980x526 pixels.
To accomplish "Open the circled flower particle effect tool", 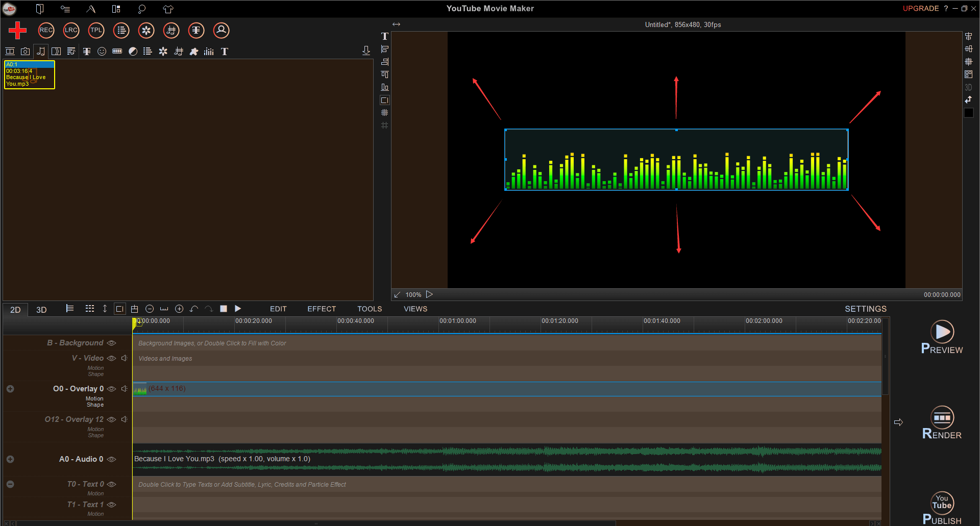I will pyautogui.click(x=146, y=31).
